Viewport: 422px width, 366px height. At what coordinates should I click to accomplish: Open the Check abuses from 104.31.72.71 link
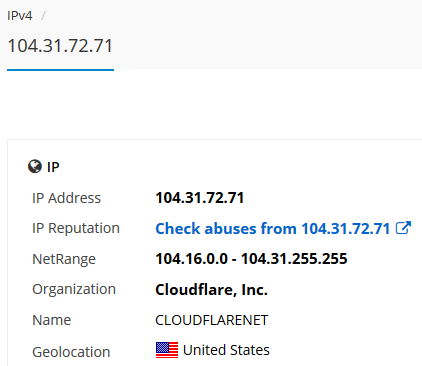[273, 229]
